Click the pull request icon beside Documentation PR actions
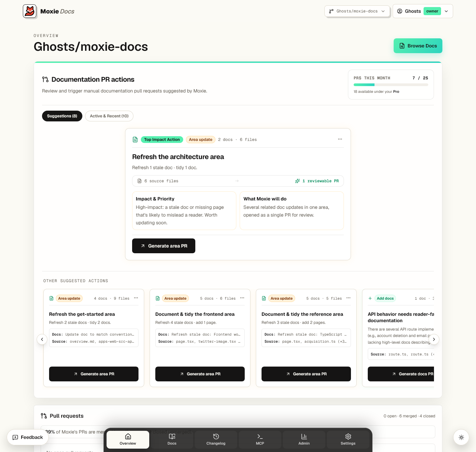 point(45,79)
